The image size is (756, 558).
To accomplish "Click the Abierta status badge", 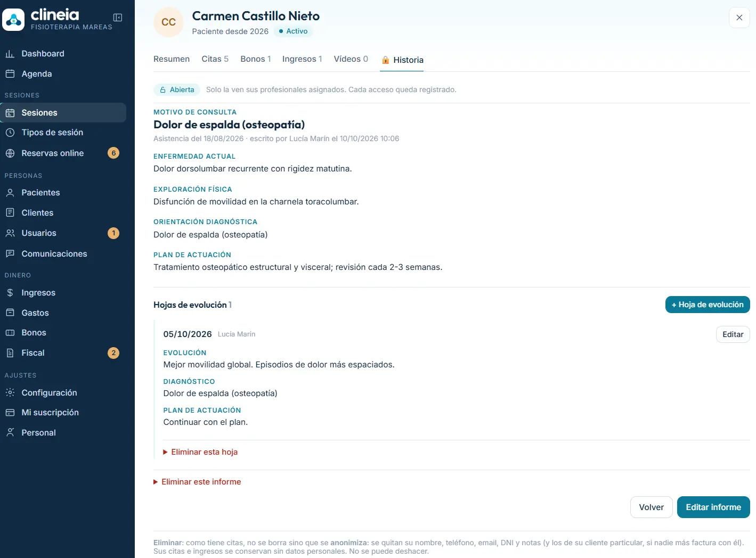I will 177,90.
